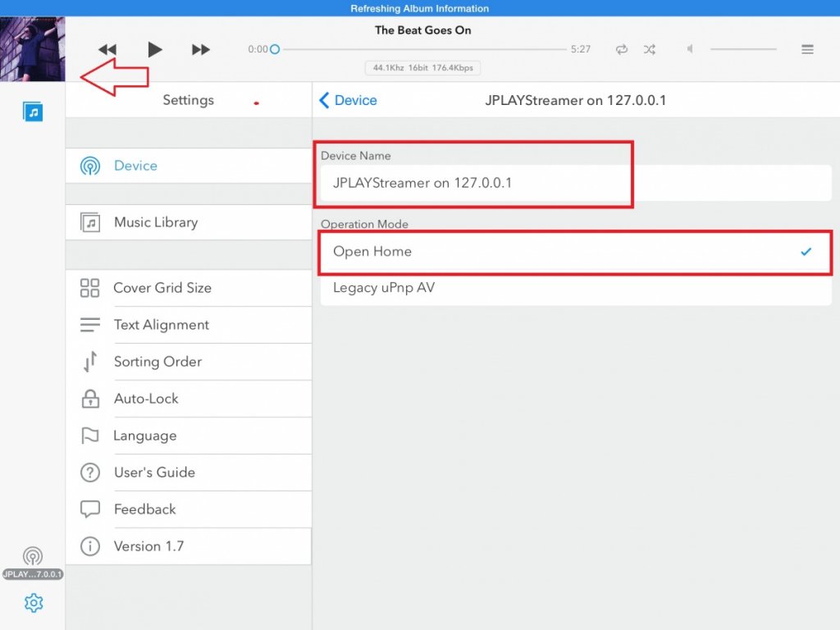The height and width of the screenshot is (630, 840).
Task: Open Text Alignment setting
Action: (x=189, y=325)
